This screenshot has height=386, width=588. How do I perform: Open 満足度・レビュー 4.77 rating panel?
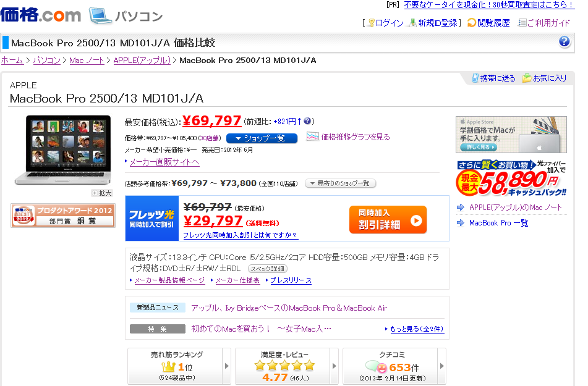coord(283,366)
